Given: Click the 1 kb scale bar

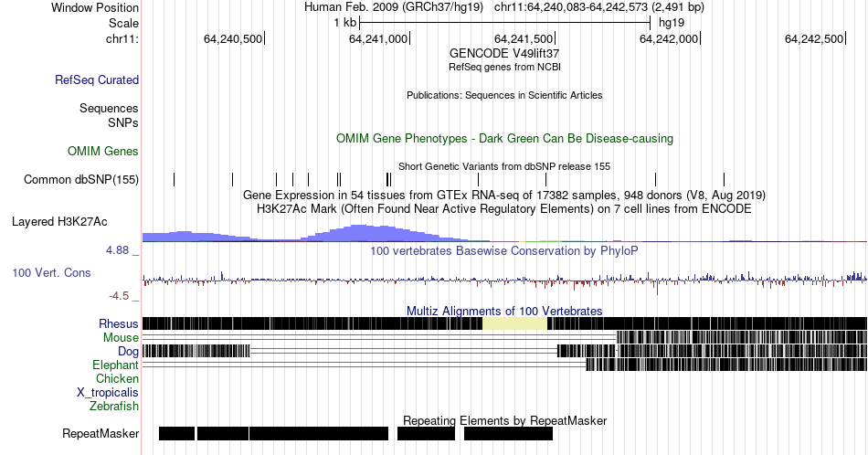Looking at the screenshot, I should (504, 23).
